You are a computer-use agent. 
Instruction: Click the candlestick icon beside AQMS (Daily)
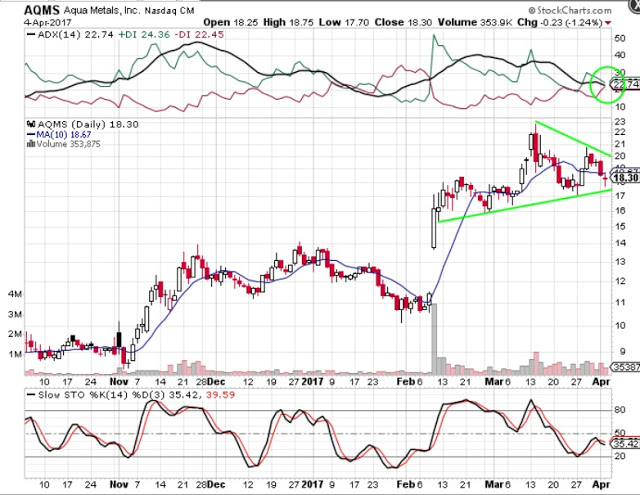pyautogui.click(x=31, y=124)
